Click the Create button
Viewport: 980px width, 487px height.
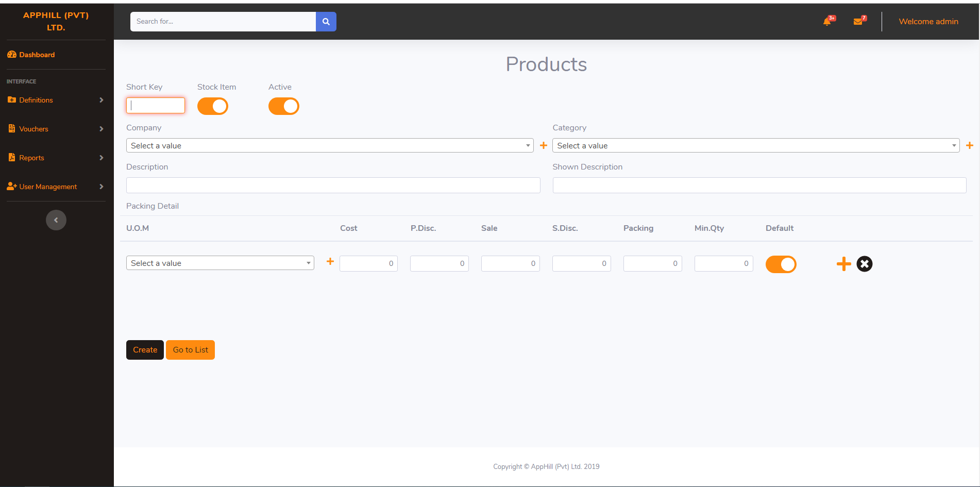145,350
